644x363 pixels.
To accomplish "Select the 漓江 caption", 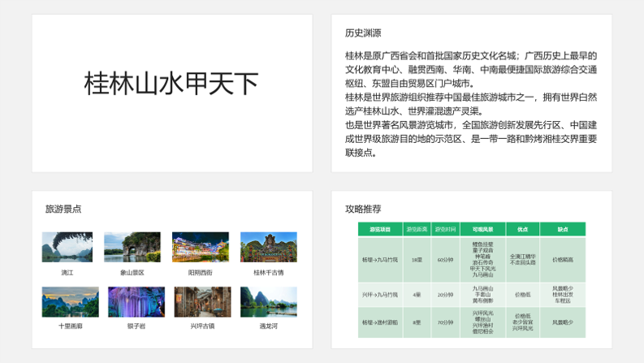I will tap(67, 273).
